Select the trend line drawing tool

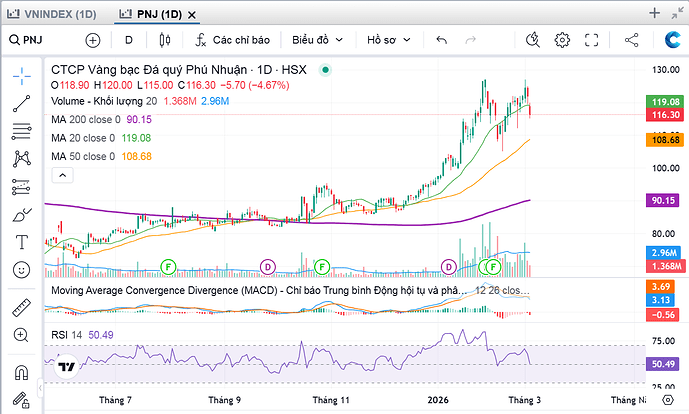[21, 104]
